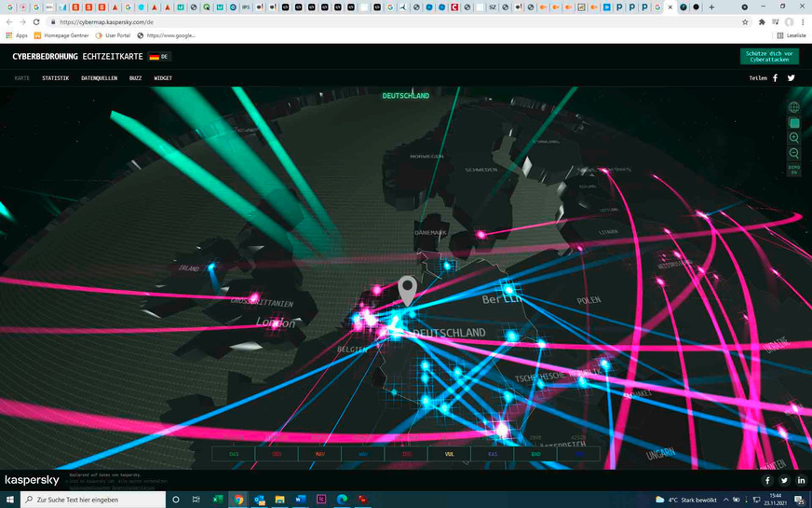Image resolution: width=812 pixels, height=508 pixels.
Task: Toggle the WAV detection filter
Action: point(363,454)
